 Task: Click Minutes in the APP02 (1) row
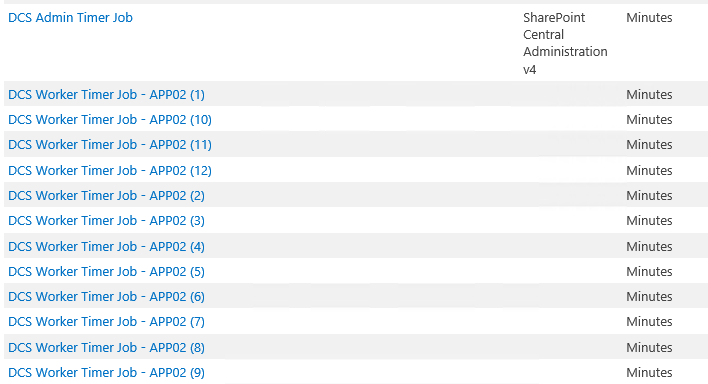(x=649, y=94)
